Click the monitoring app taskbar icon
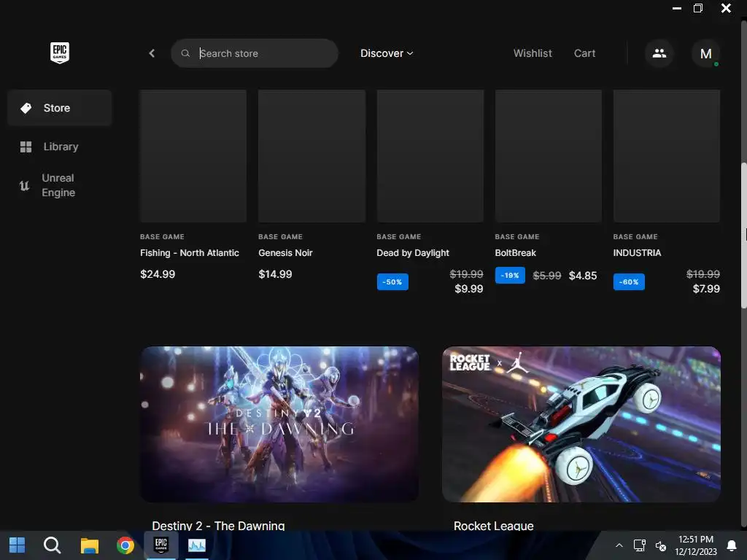 point(197,545)
